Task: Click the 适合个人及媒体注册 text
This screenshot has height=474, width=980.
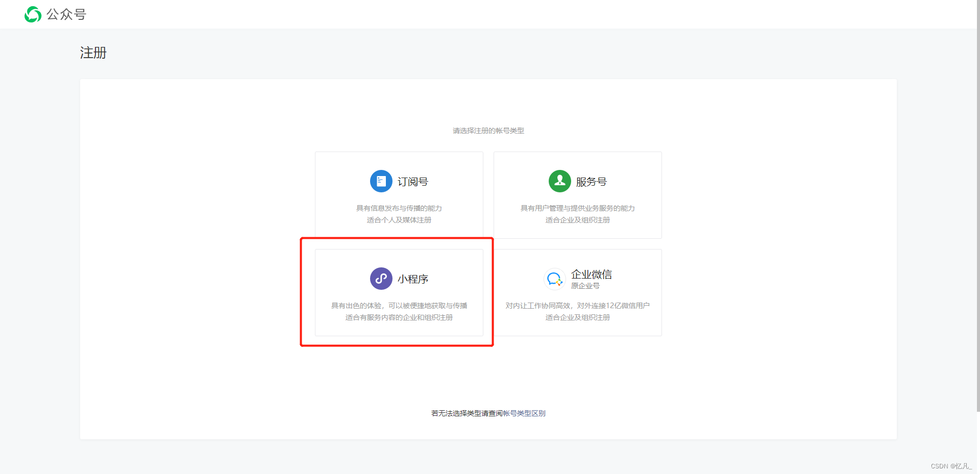Action: click(x=399, y=220)
